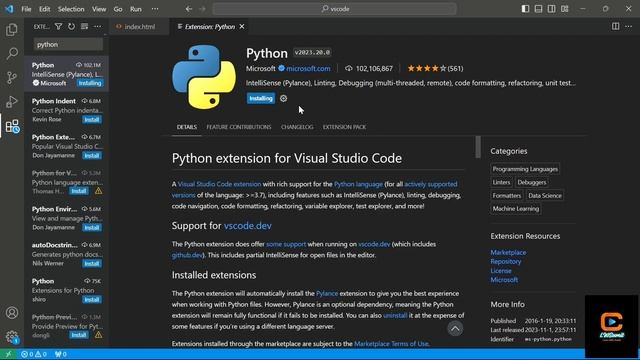
Task: Open the Edit menu
Action: click(x=44, y=9)
